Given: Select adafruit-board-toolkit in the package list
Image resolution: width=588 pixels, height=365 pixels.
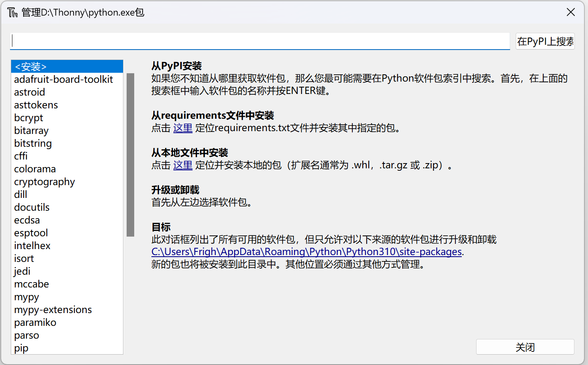Looking at the screenshot, I should (64, 79).
